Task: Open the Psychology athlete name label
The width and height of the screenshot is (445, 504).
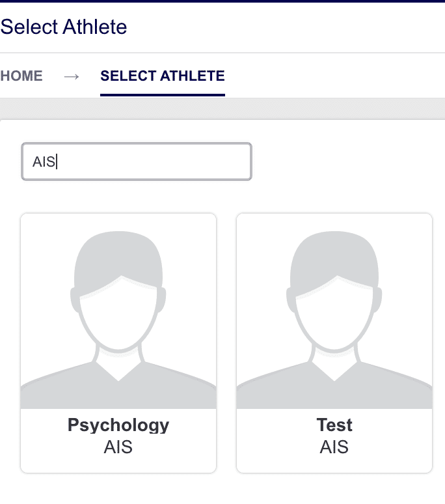Action: pos(118,425)
